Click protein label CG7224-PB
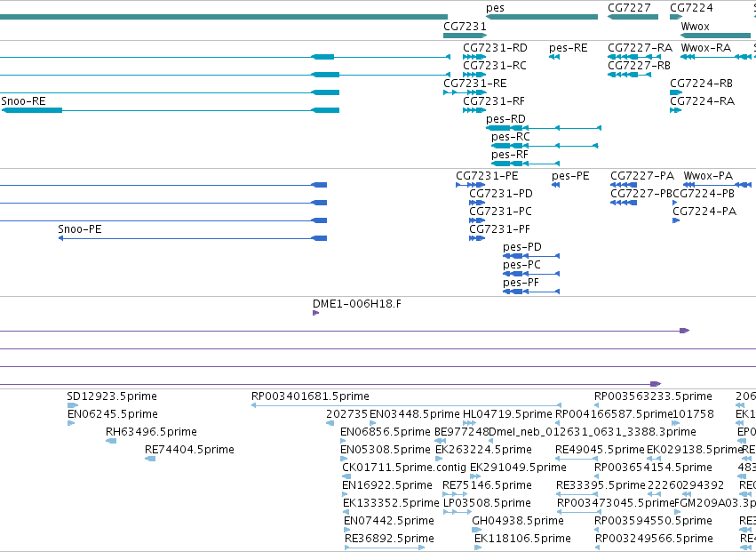Image resolution: width=756 pixels, height=552 pixels. [704, 194]
